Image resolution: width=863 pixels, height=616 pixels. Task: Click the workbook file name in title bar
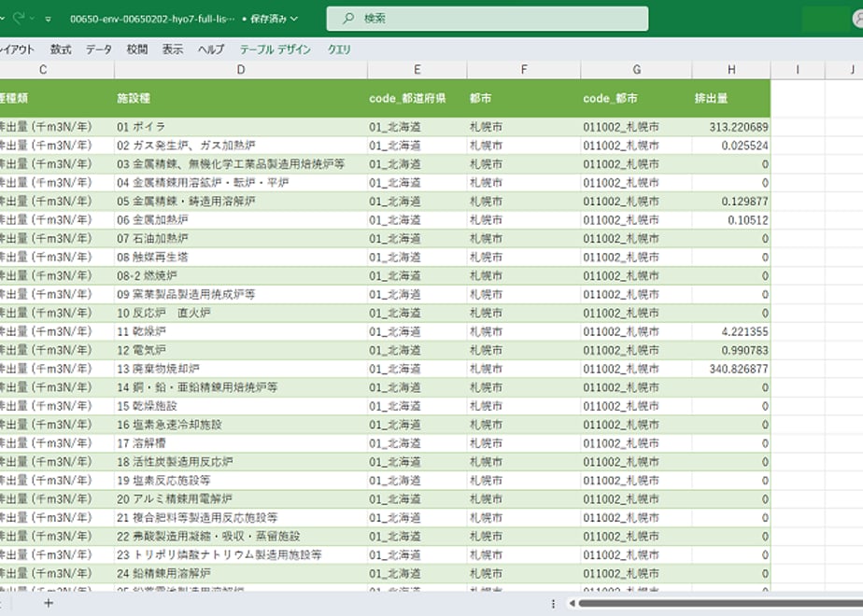pyautogui.click(x=152, y=19)
